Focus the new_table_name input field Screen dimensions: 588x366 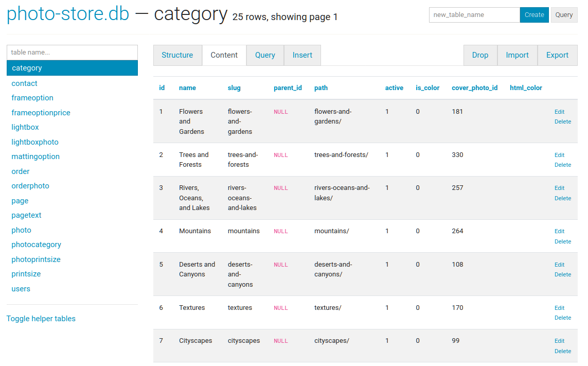[474, 15]
